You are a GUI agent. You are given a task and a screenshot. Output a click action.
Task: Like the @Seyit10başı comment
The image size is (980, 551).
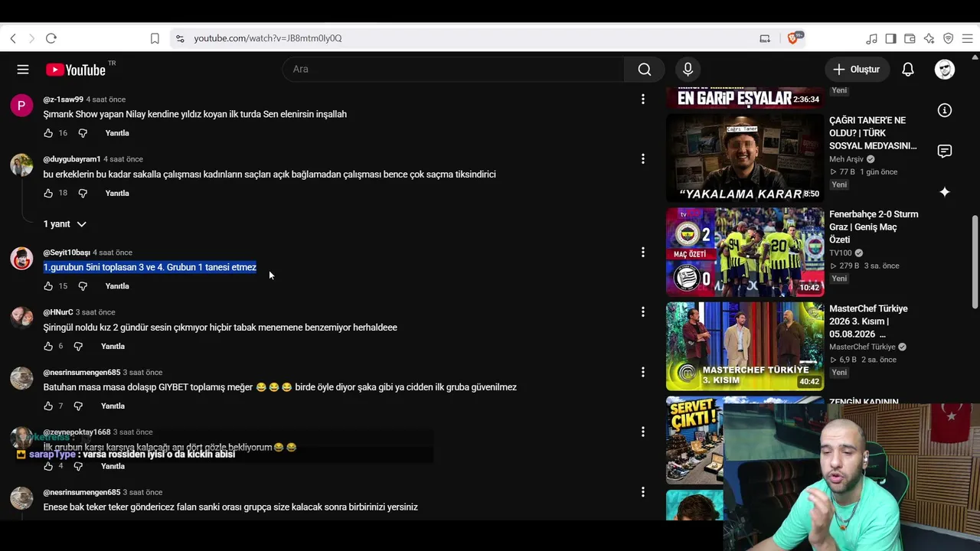(x=48, y=286)
